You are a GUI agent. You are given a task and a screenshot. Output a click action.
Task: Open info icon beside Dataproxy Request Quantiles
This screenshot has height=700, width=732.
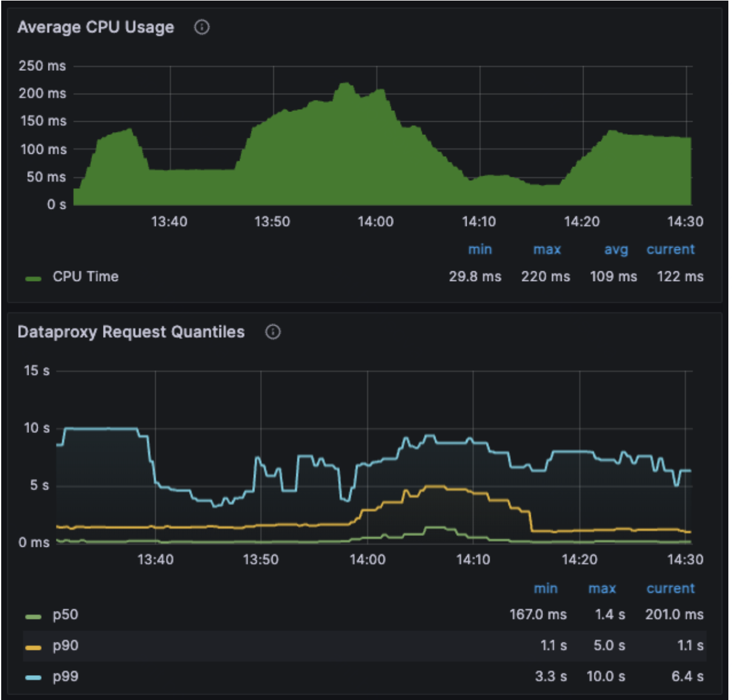point(273,332)
